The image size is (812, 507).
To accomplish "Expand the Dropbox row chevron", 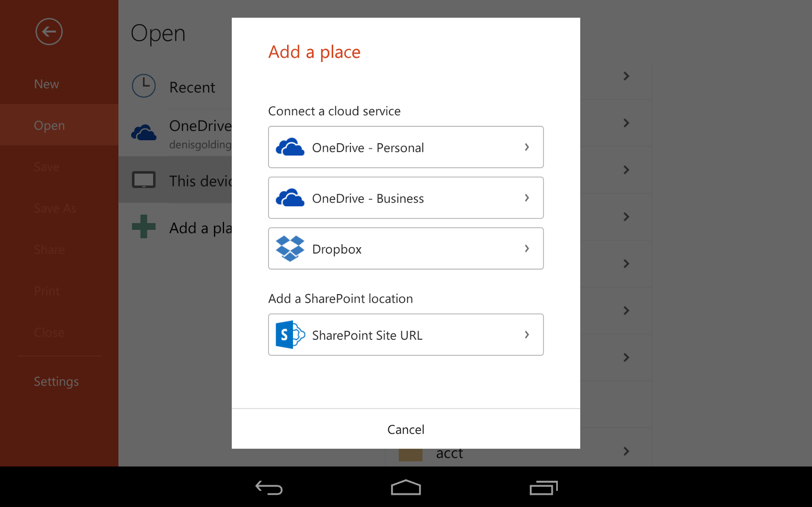I will coord(527,249).
